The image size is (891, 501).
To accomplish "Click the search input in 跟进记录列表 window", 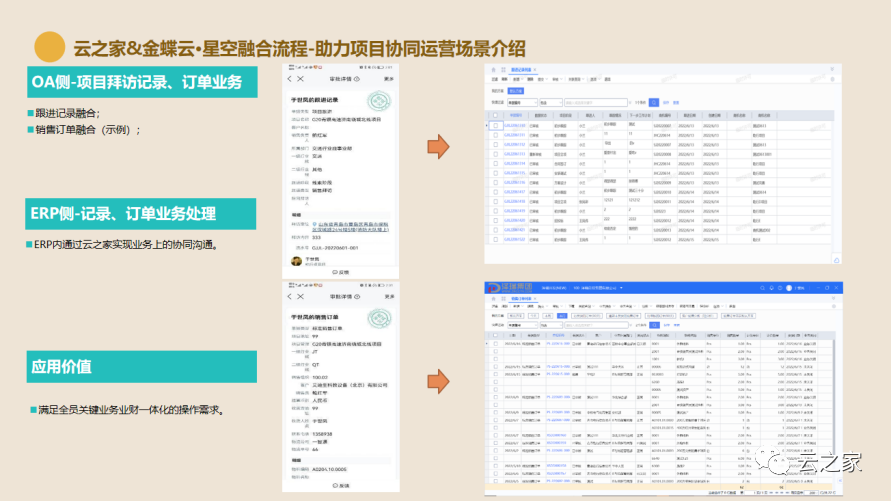I will pos(596,103).
